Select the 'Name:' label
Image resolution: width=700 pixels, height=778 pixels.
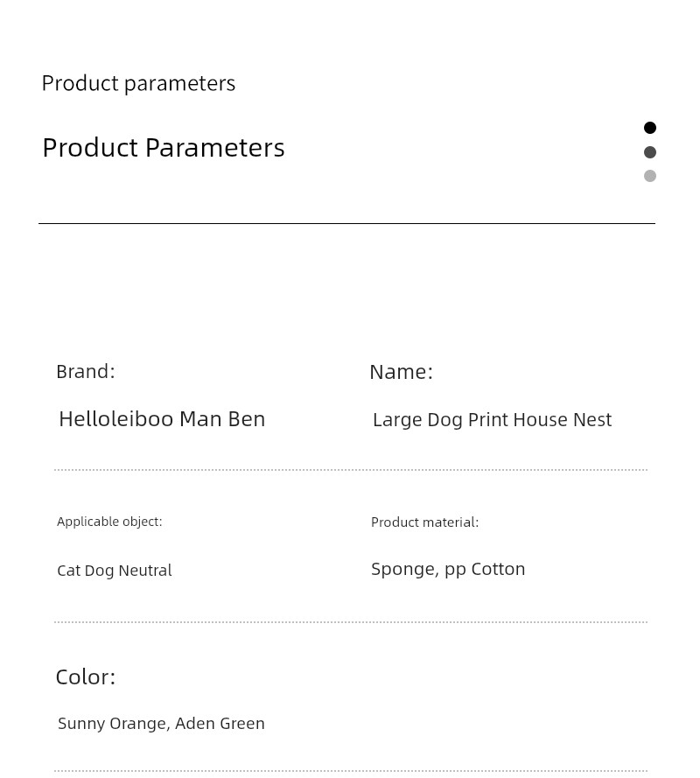(402, 372)
